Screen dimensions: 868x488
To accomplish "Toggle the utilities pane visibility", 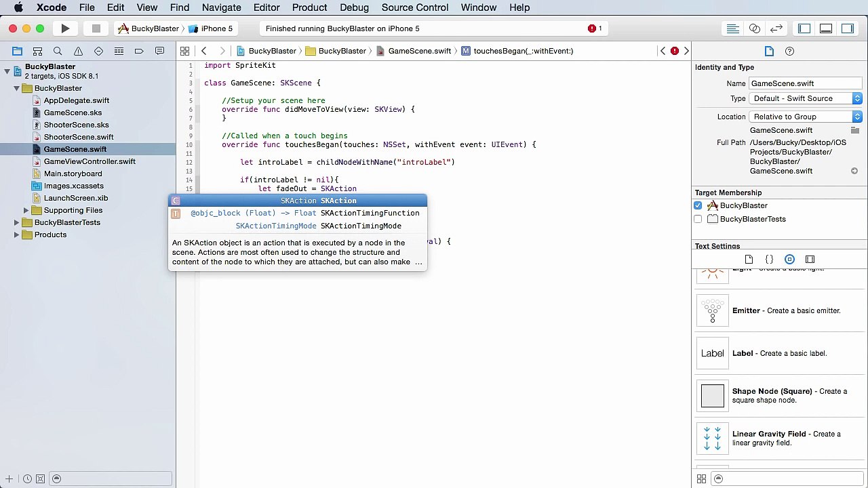I will 848,28.
